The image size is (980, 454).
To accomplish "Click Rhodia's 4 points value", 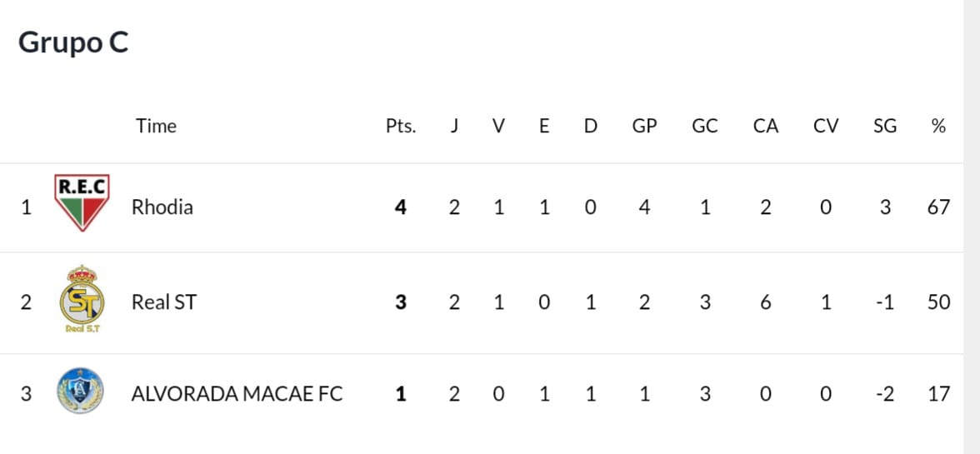I will point(401,207).
